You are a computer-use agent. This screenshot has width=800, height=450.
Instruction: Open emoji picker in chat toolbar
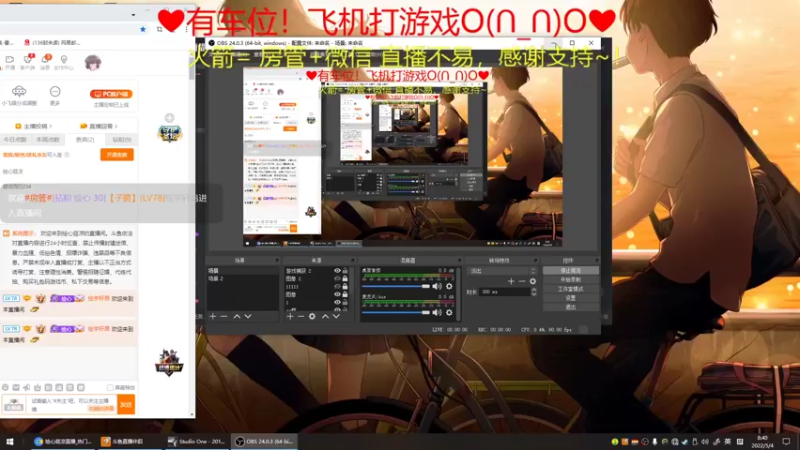click(x=5, y=388)
